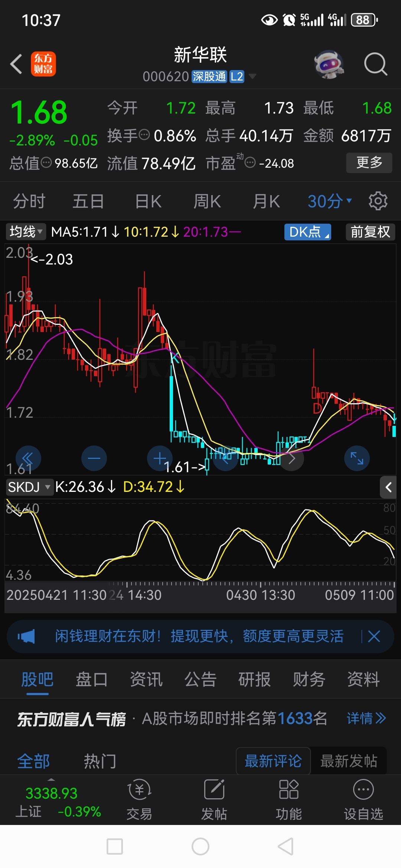
Task: Sort by 最新发帖
Action: [x=349, y=761]
